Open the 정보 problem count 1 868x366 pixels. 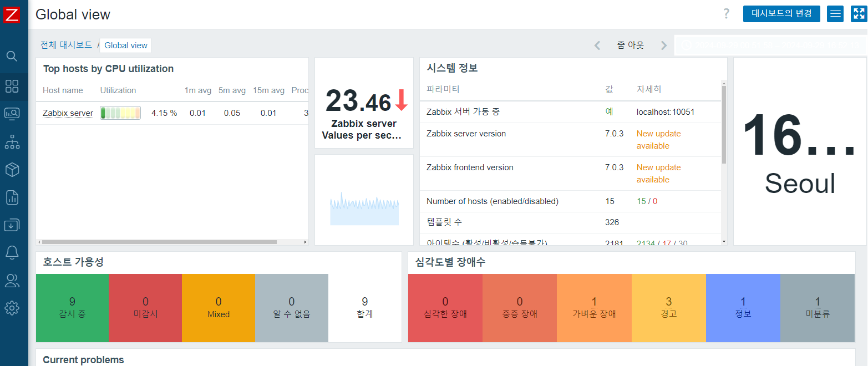click(x=743, y=302)
